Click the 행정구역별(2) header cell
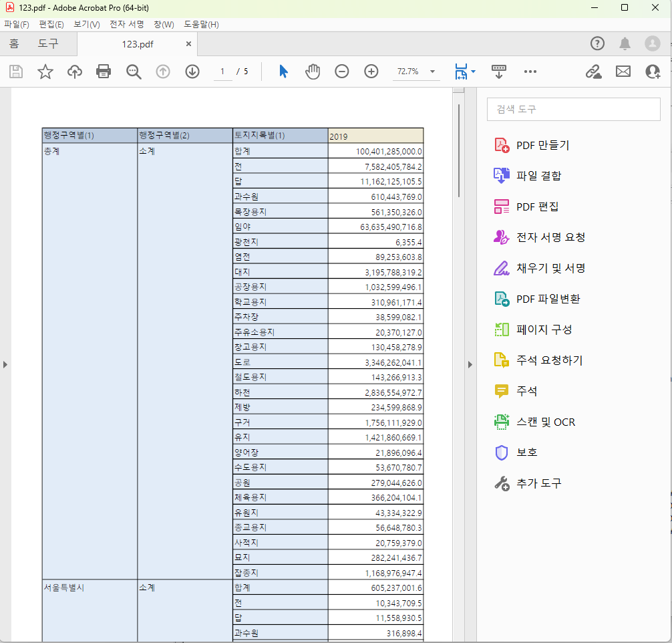The height and width of the screenshot is (643, 672). coord(185,136)
